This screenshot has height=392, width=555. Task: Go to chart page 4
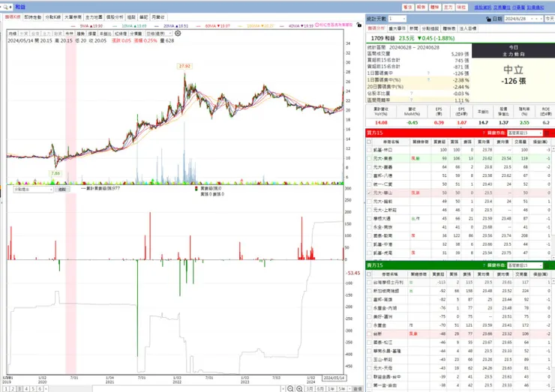tap(26, 389)
